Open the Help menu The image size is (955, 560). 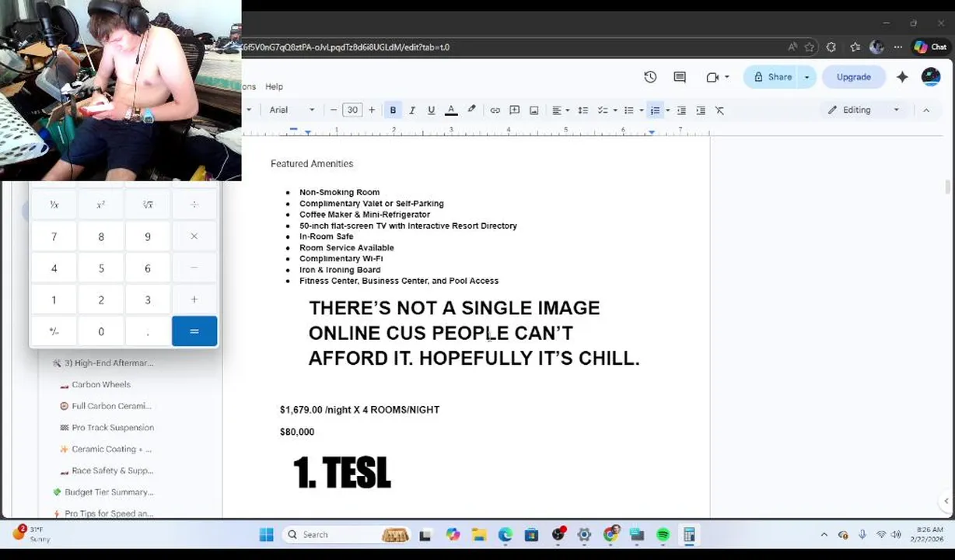point(274,86)
